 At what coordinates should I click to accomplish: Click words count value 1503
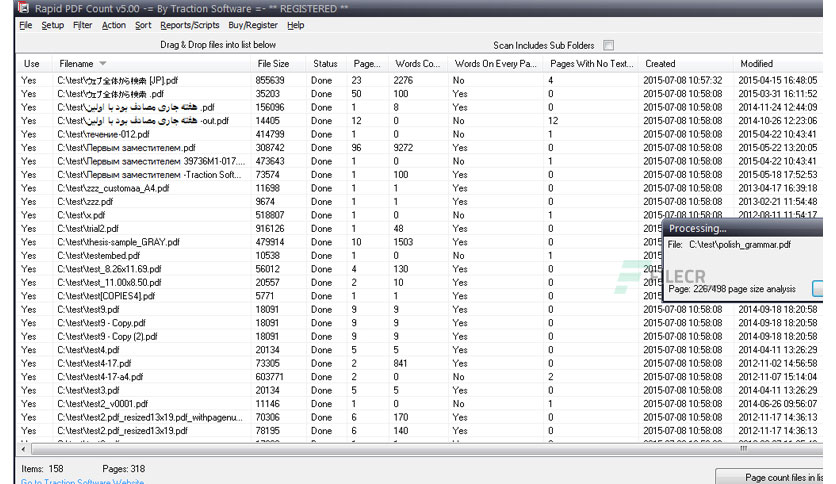pos(403,242)
